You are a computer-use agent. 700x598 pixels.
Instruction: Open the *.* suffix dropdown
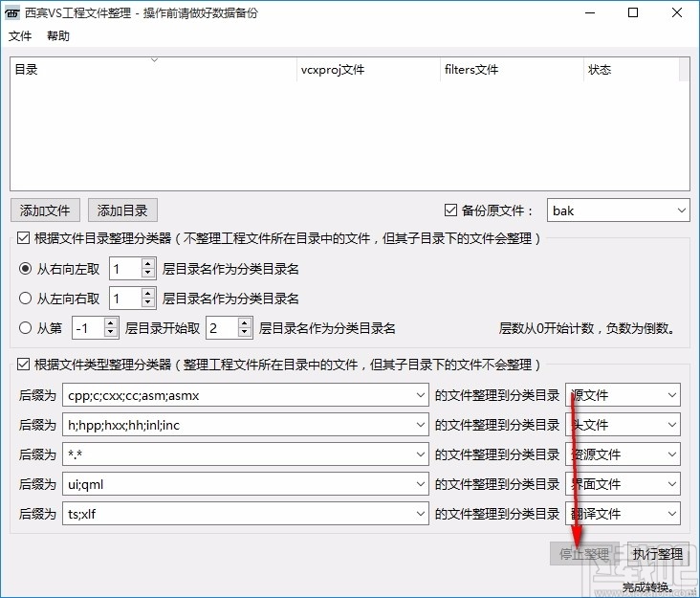tap(246, 454)
